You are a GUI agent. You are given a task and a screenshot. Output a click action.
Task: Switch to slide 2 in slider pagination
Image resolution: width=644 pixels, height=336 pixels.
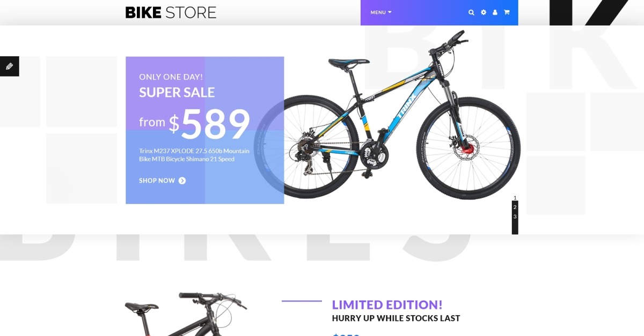pos(515,207)
